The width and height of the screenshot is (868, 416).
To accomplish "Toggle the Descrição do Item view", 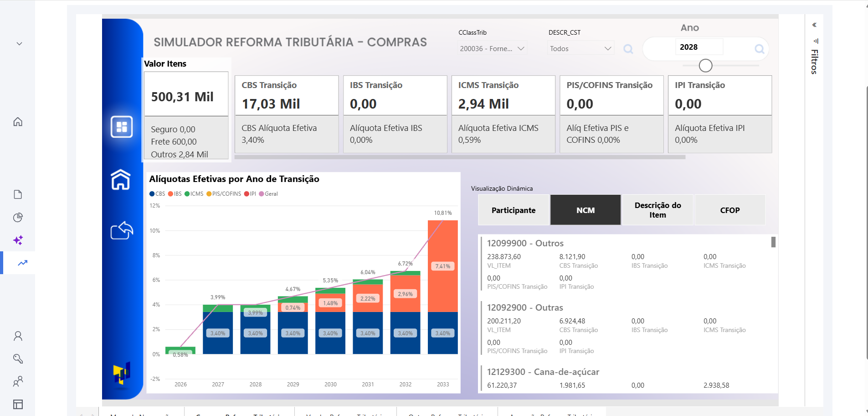I will tap(657, 210).
